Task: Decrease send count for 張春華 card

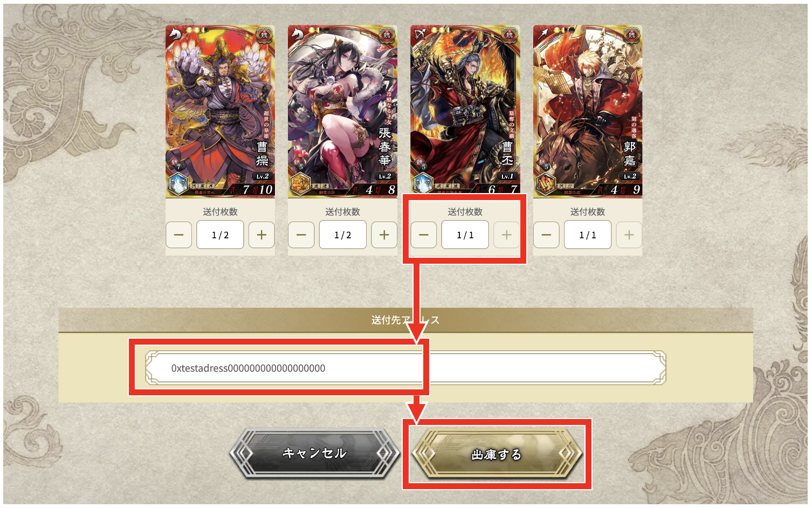Action: click(301, 235)
